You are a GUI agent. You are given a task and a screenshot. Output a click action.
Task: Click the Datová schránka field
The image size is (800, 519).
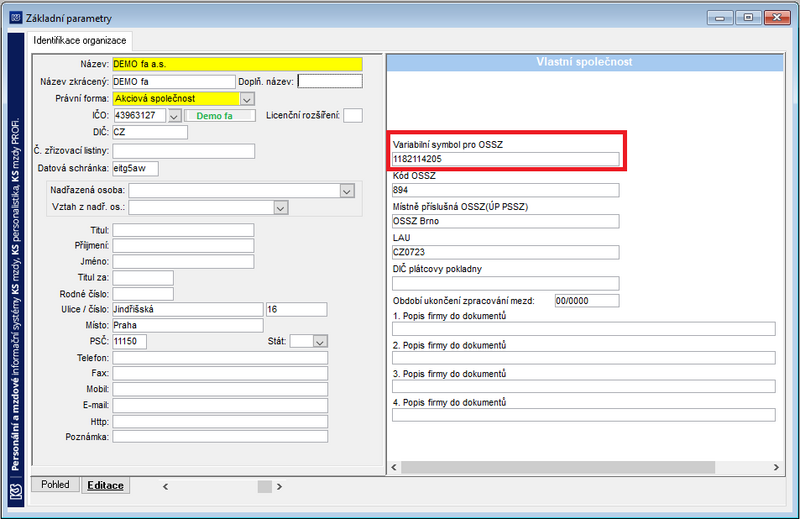pyautogui.click(x=135, y=168)
